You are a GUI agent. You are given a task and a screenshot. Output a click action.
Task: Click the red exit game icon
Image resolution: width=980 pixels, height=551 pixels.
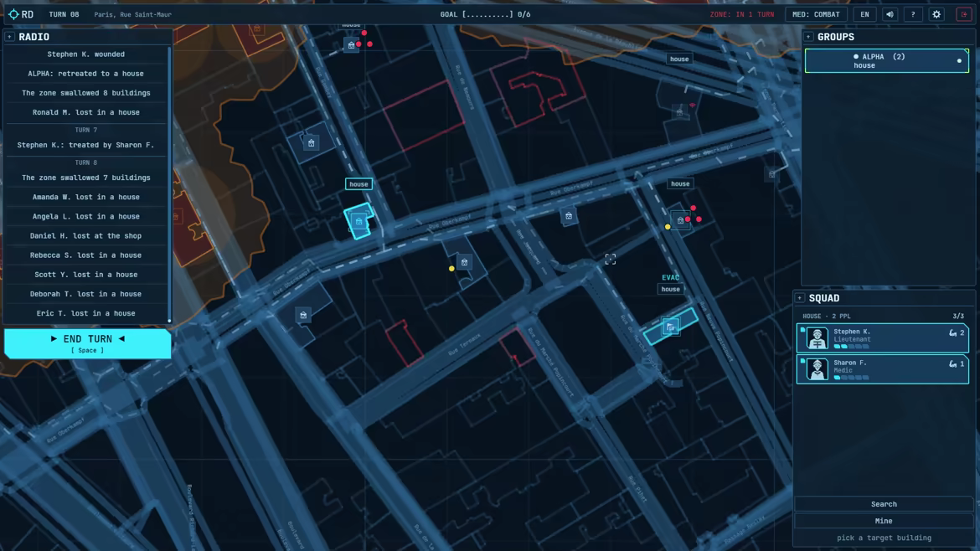(x=964, y=14)
